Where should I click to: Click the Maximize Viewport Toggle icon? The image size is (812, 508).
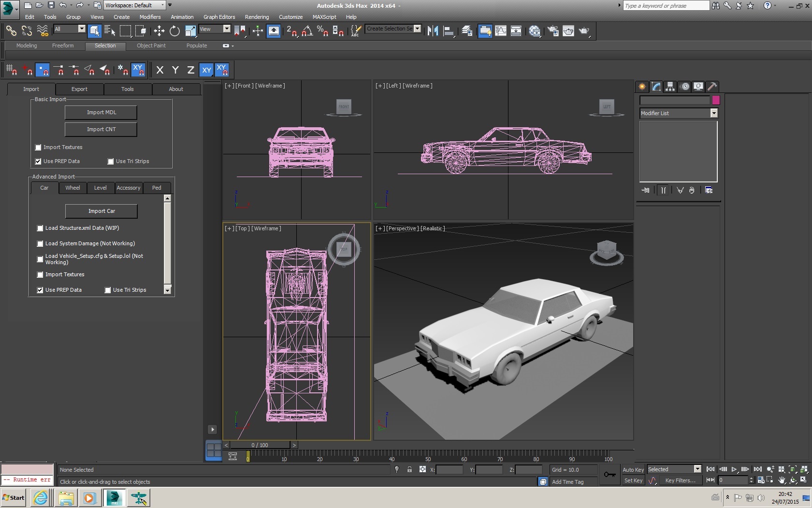803,480
